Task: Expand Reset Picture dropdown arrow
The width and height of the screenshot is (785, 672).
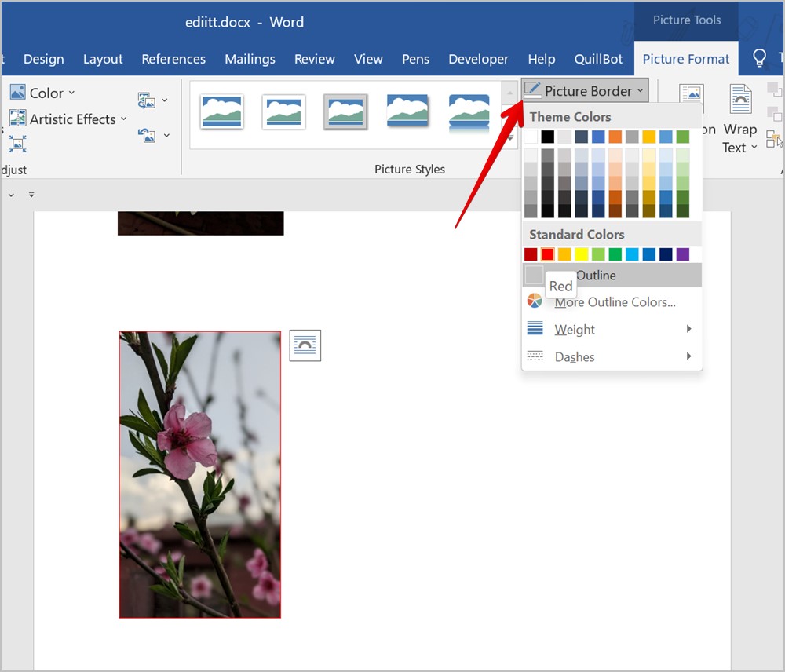Action: tap(166, 135)
